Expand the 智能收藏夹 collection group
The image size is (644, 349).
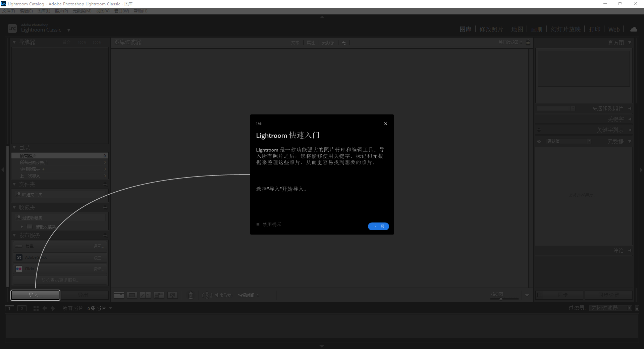coord(21,227)
